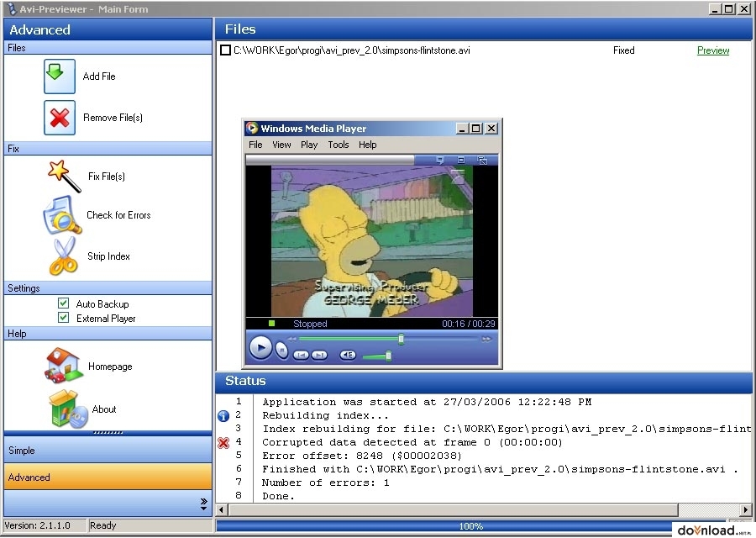Click the volume slider handle in Media Player
756x538 pixels.
pyautogui.click(x=388, y=356)
